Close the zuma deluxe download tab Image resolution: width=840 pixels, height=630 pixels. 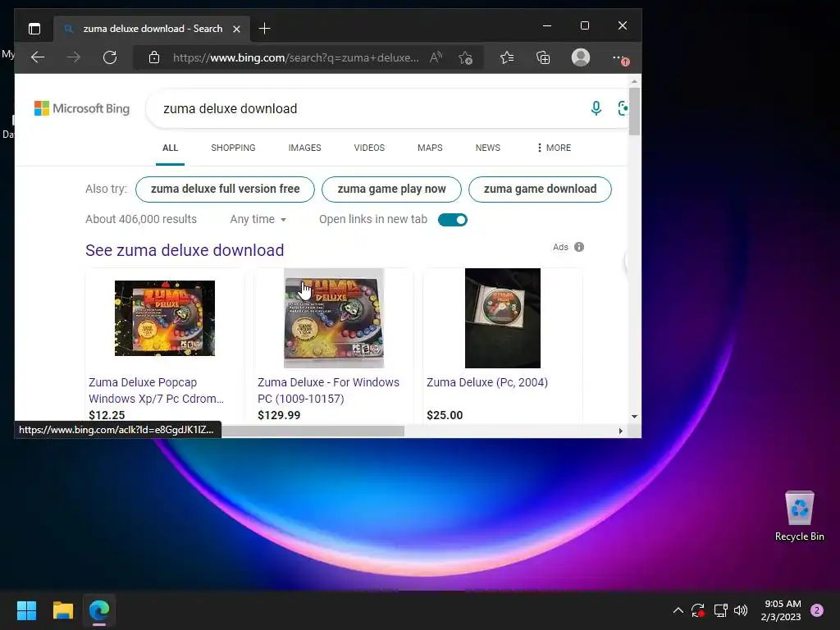coord(236,29)
